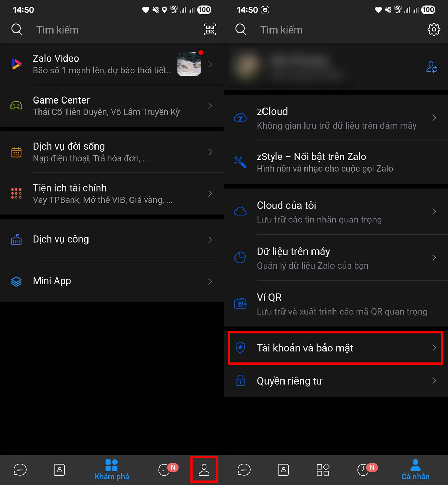The width and height of the screenshot is (448, 485).
Task: Open the Khám phá tab
Action: click(112, 470)
